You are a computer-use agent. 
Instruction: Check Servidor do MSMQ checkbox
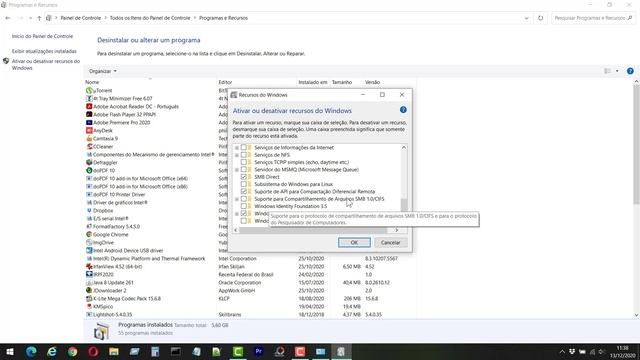coord(244,169)
